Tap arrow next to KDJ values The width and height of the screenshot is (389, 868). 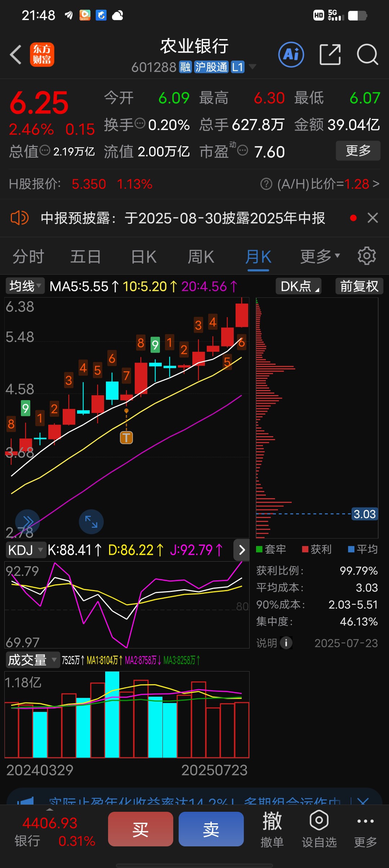(x=242, y=550)
